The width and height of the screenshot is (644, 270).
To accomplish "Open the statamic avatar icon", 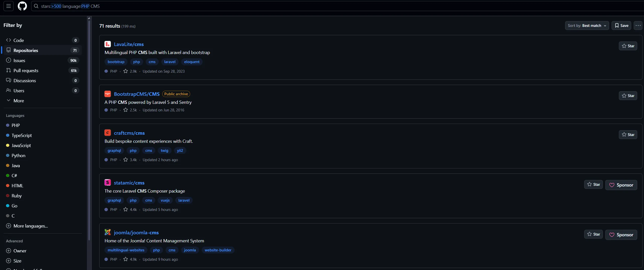I will click(x=108, y=183).
